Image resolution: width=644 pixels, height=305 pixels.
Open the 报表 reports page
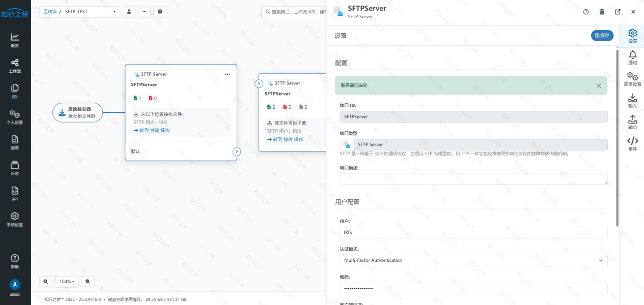click(15, 142)
